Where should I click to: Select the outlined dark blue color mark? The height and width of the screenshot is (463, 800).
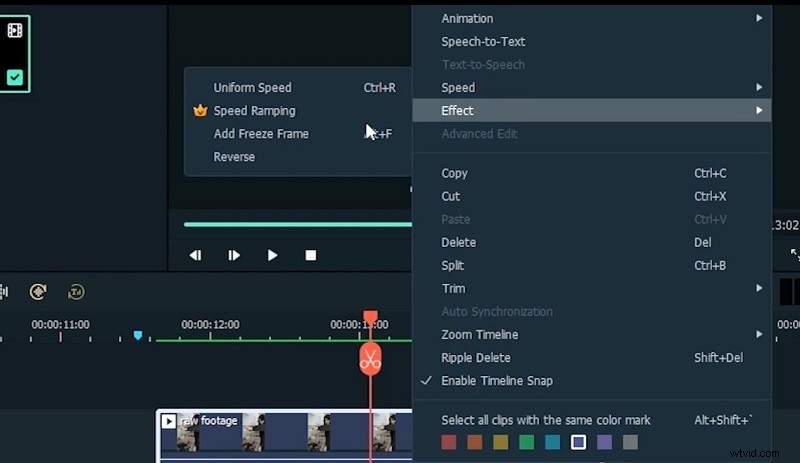[578, 442]
